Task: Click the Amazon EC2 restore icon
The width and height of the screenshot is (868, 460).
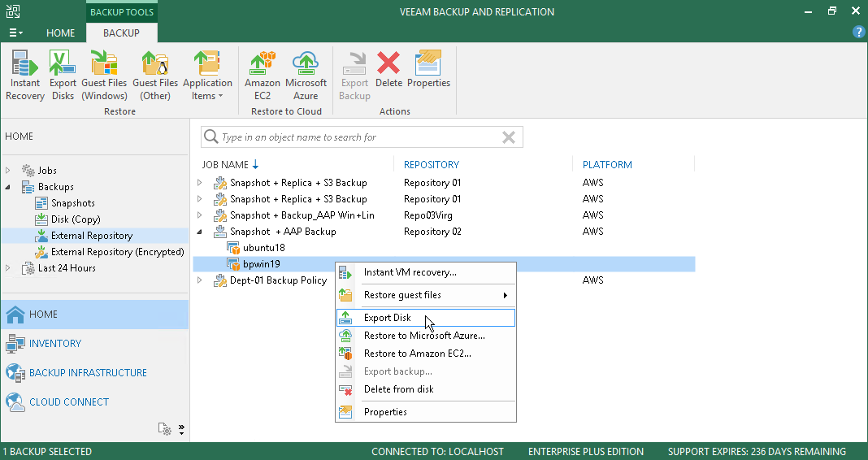Action: click(263, 76)
